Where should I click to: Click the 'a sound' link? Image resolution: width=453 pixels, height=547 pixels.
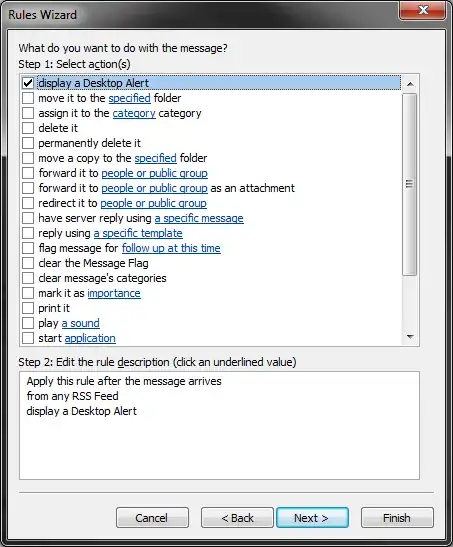(x=81, y=323)
